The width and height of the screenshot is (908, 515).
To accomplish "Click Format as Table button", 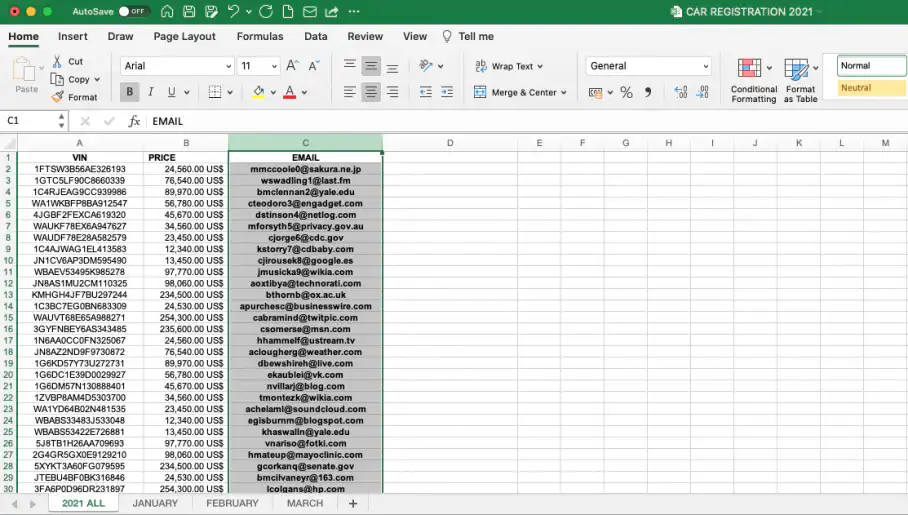I will tap(801, 81).
